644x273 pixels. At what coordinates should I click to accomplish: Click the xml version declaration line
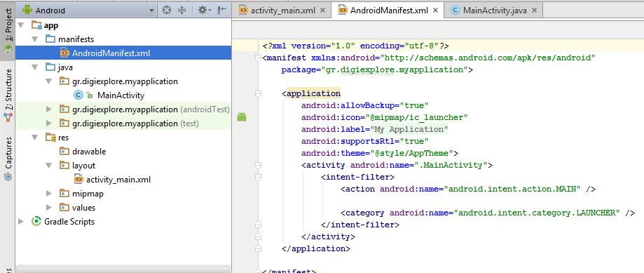pos(356,46)
